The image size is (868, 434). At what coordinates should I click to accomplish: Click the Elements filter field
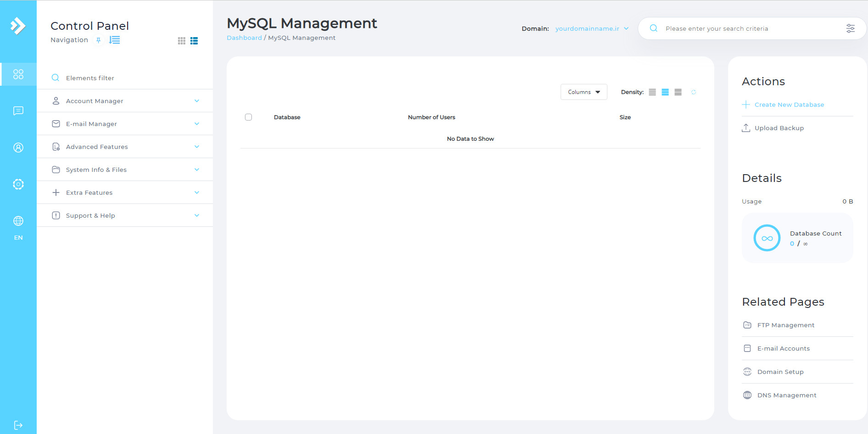click(125, 78)
